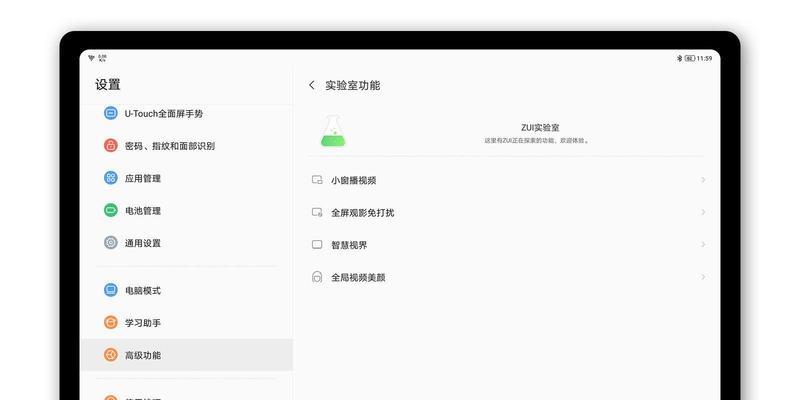Open the 全屏观影免打扰 option

pos(508,212)
